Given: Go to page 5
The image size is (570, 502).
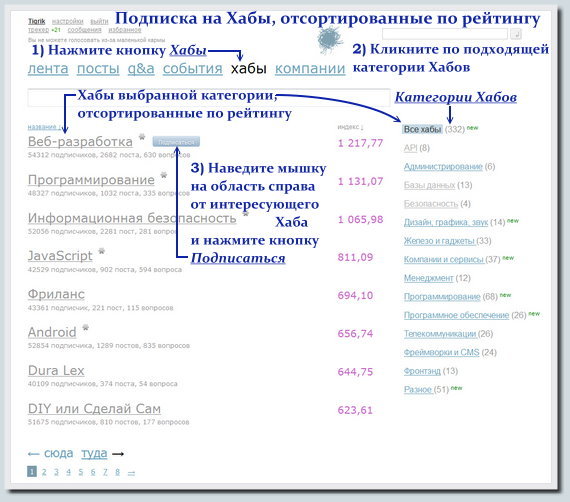Looking at the screenshot, I should [81, 472].
